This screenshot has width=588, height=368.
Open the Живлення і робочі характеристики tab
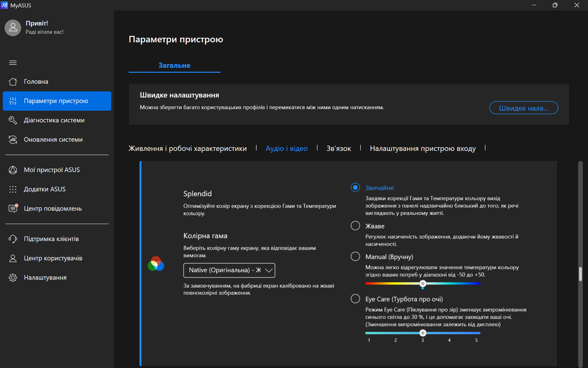click(187, 148)
